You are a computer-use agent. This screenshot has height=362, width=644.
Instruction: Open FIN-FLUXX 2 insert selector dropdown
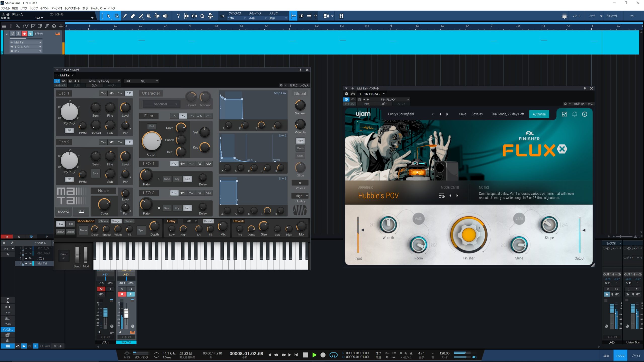click(372, 94)
